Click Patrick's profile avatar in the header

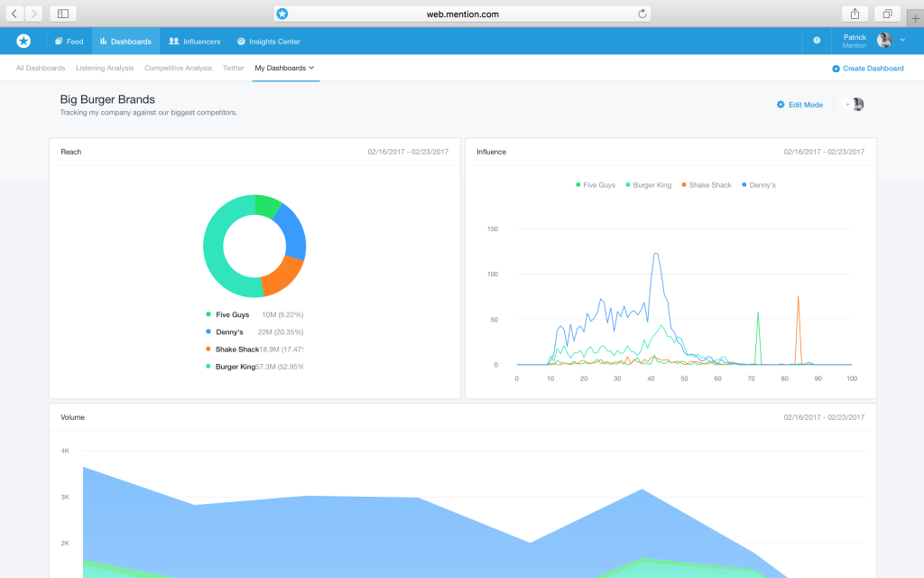point(884,40)
